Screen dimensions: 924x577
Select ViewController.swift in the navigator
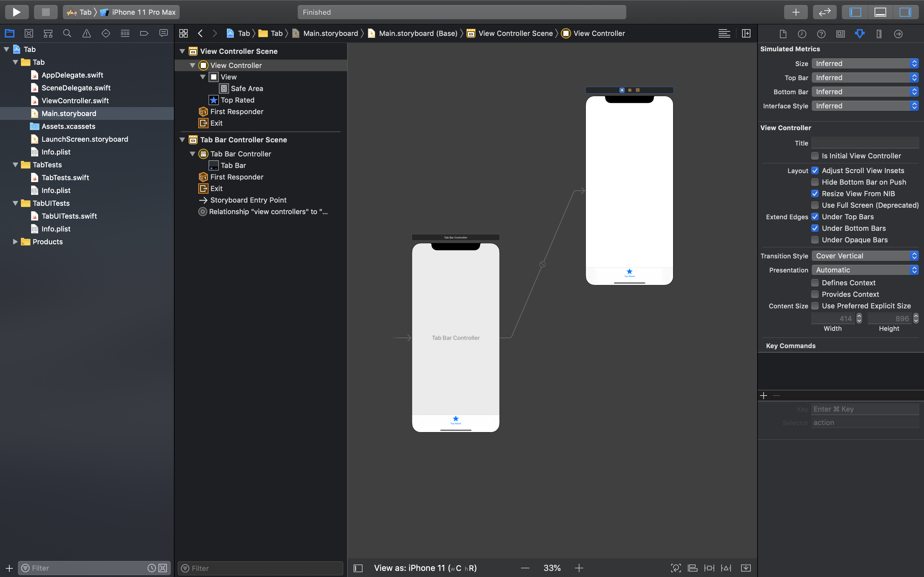[x=75, y=101]
